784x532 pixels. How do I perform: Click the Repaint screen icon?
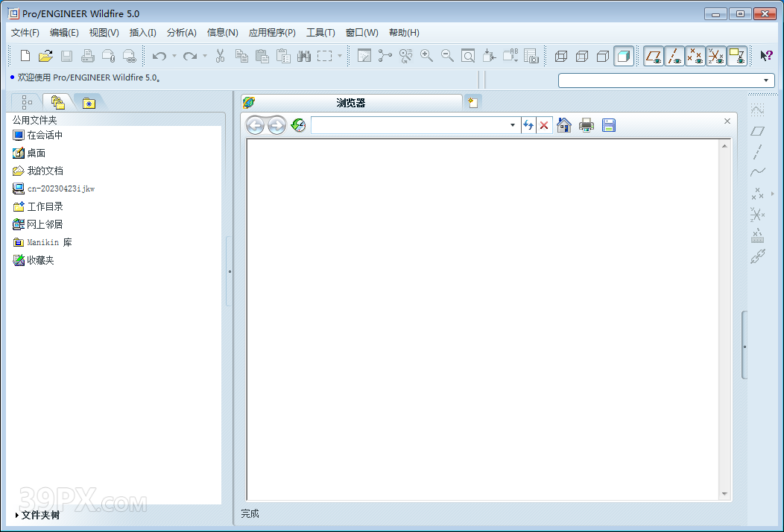coord(364,55)
